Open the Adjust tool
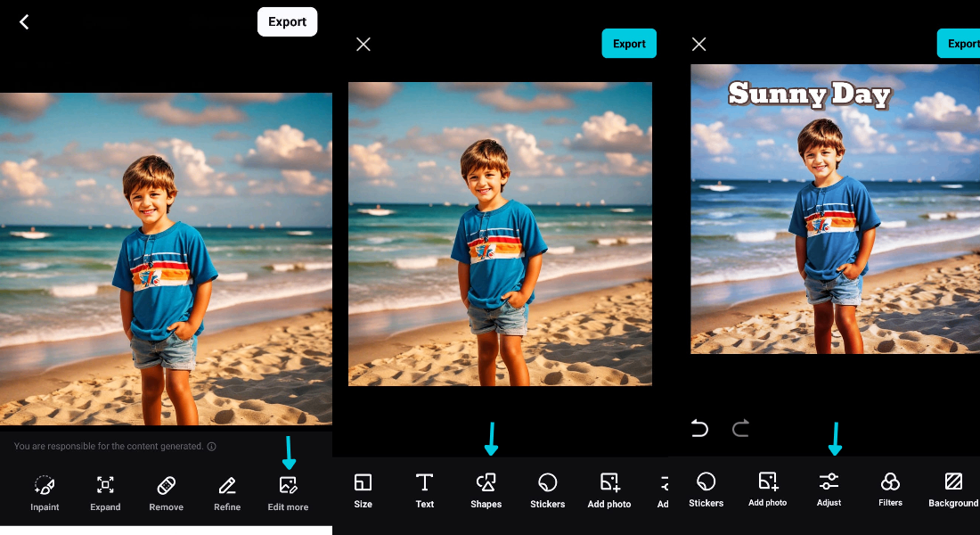Screen dimensions: 980x535 pyautogui.click(x=829, y=490)
